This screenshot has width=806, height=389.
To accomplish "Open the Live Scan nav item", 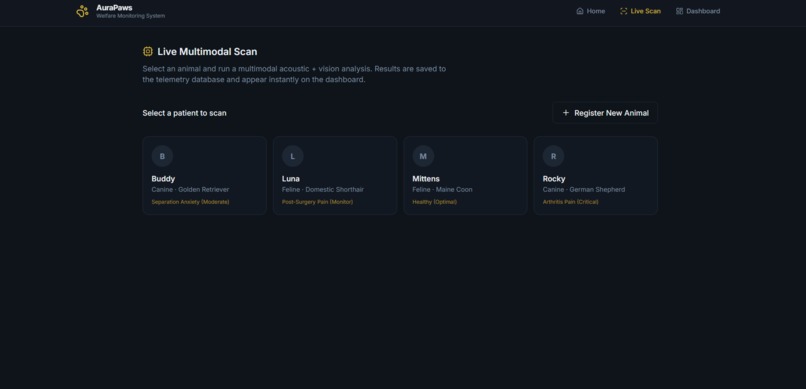I will point(640,11).
